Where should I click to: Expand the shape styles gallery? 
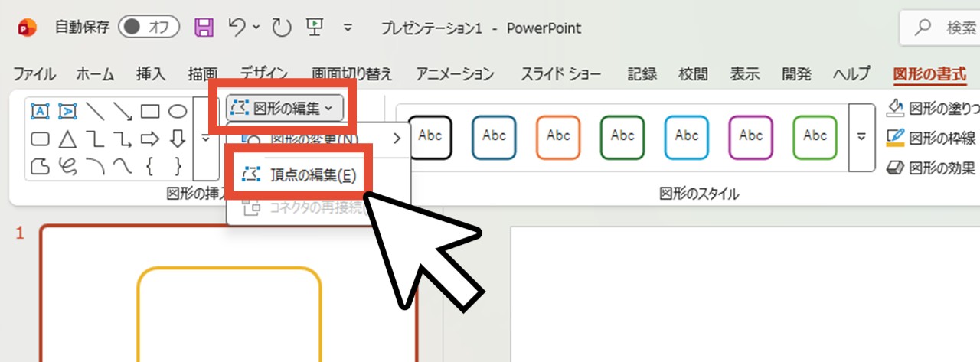[861, 136]
